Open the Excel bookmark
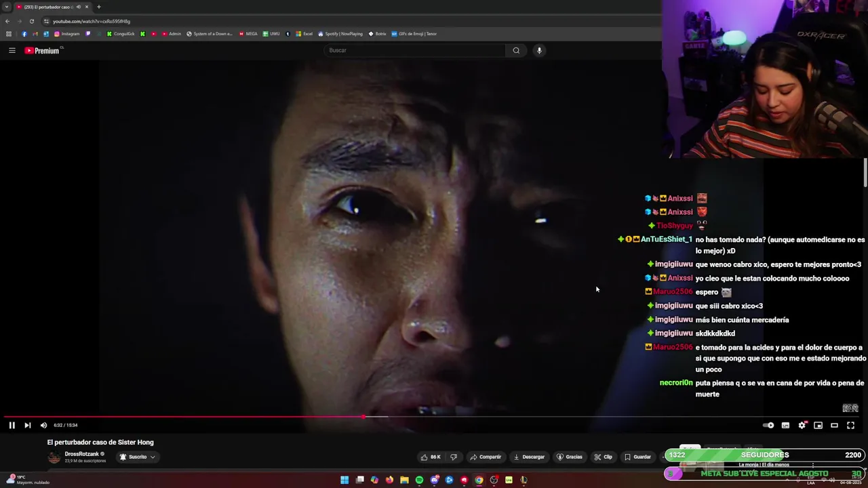This screenshot has height=488, width=868. 304,34
